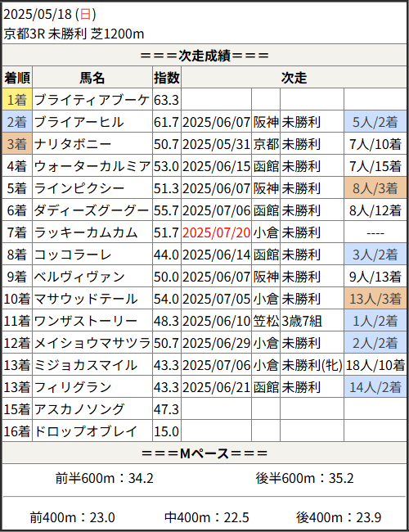
Task: Click the 未勝利(牝) race class cell
Action: pyautogui.click(x=312, y=365)
